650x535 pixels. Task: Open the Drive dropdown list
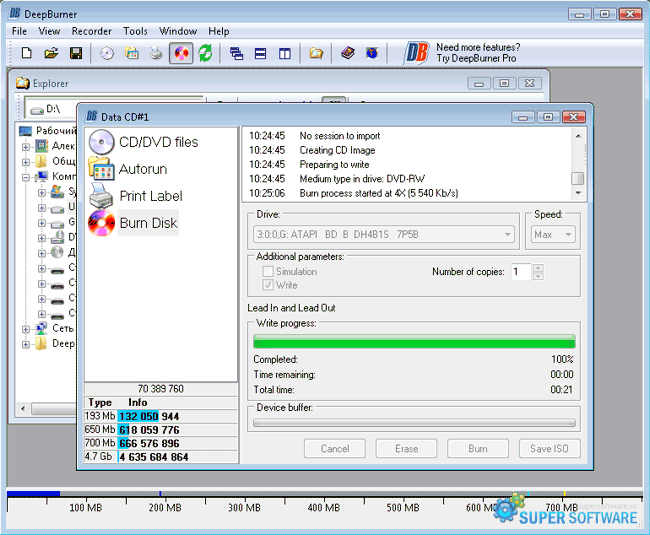(507, 235)
